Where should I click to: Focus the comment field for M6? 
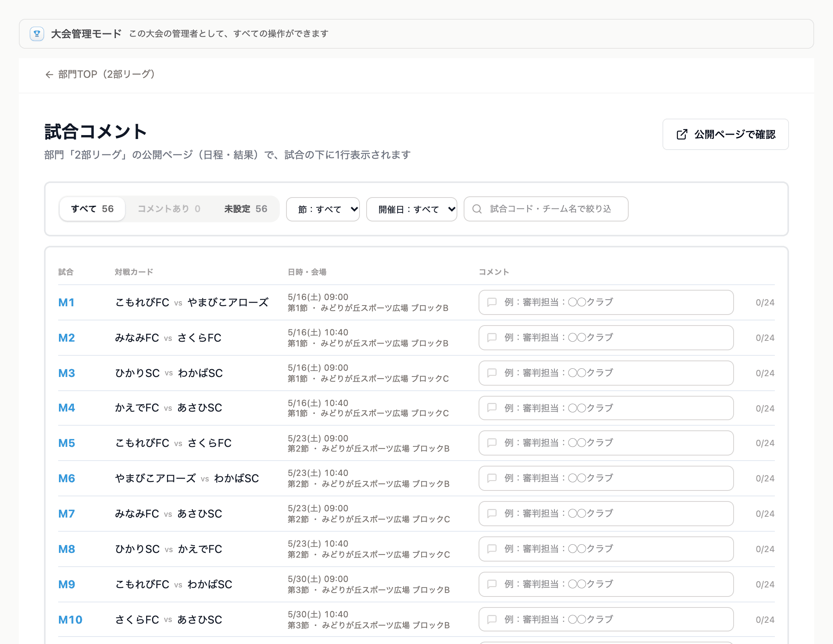point(606,478)
